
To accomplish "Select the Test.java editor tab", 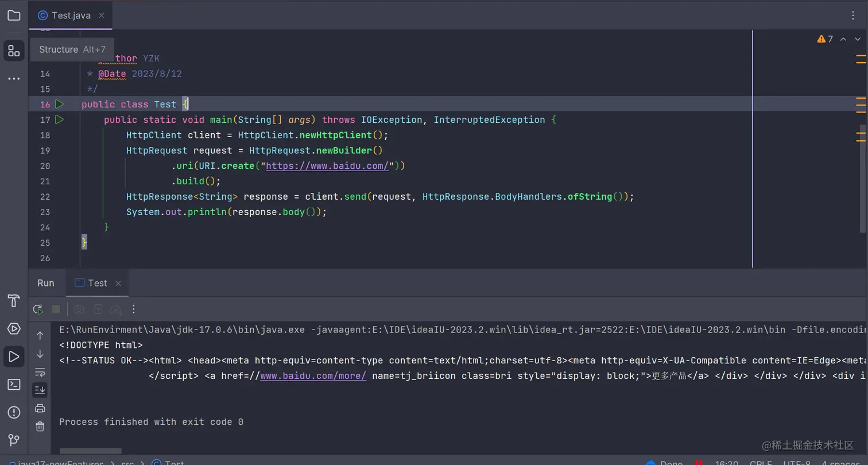I will click(x=70, y=15).
